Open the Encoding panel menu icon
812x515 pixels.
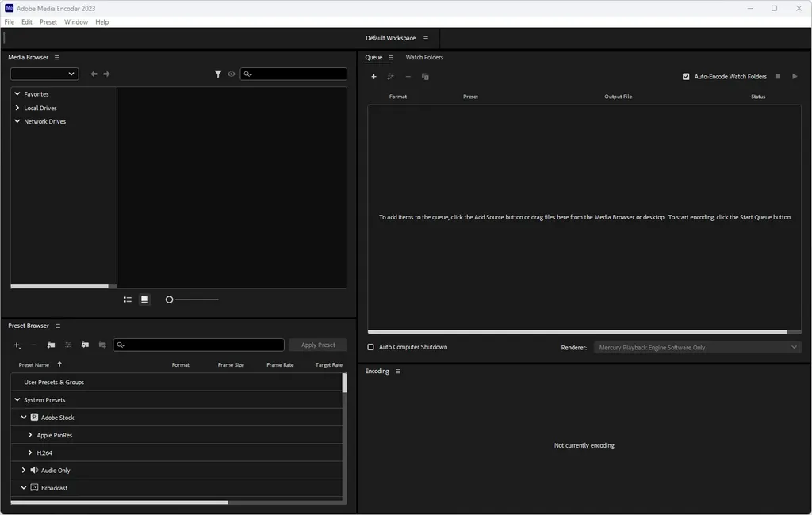[398, 372]
